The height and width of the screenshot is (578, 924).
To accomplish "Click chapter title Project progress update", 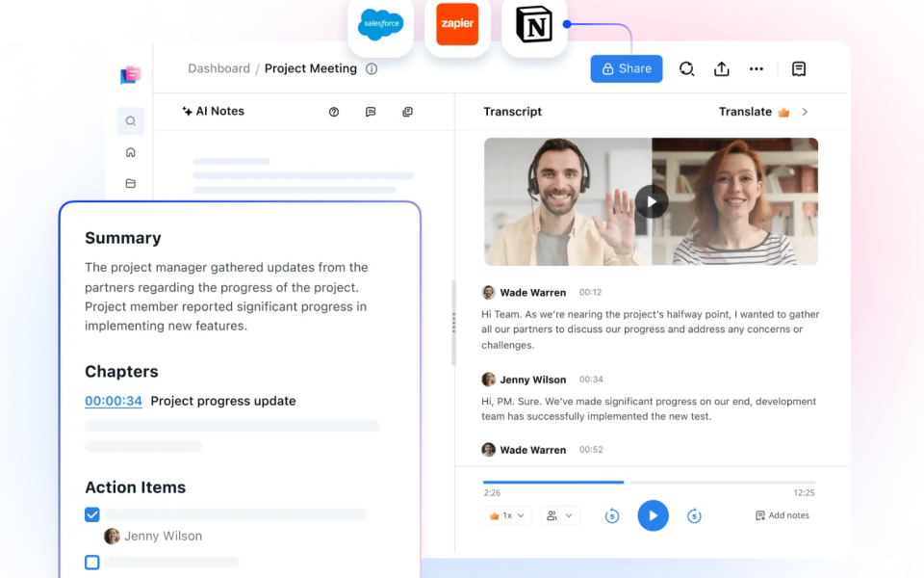I will pos(223,401).
